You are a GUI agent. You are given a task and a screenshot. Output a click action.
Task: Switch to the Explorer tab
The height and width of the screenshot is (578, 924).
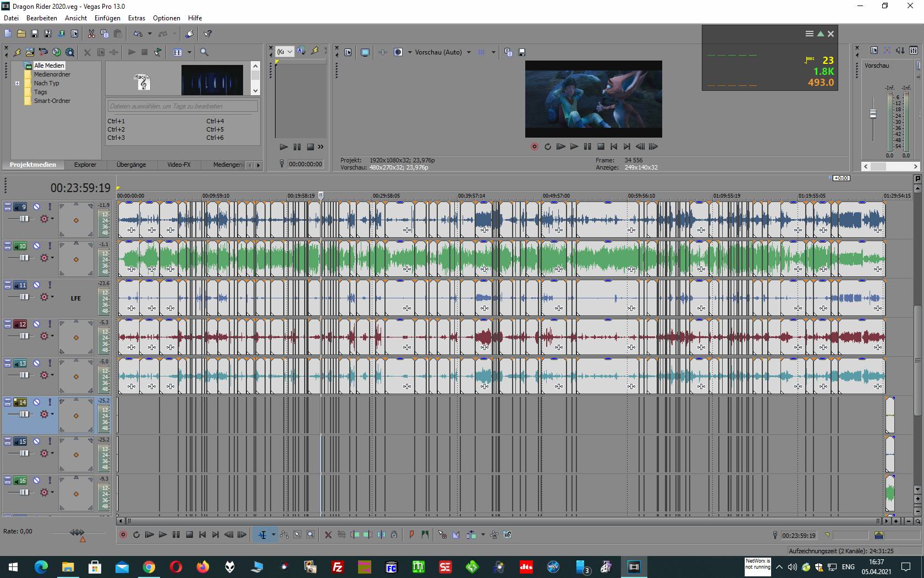pyautogui.click(x=85, y=165)
